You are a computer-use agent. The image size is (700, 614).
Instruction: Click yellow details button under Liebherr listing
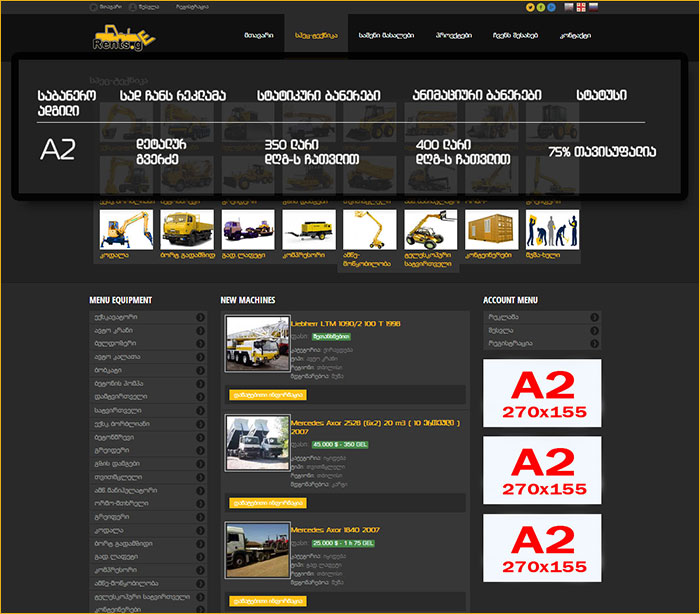click(x=268, y=395)
